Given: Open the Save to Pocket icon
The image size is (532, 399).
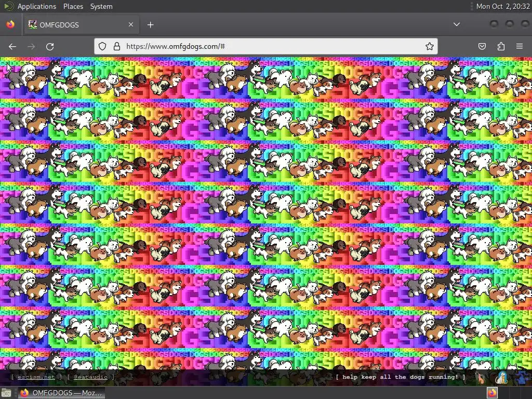Looking at the screenshot, I should coord(482,46).
